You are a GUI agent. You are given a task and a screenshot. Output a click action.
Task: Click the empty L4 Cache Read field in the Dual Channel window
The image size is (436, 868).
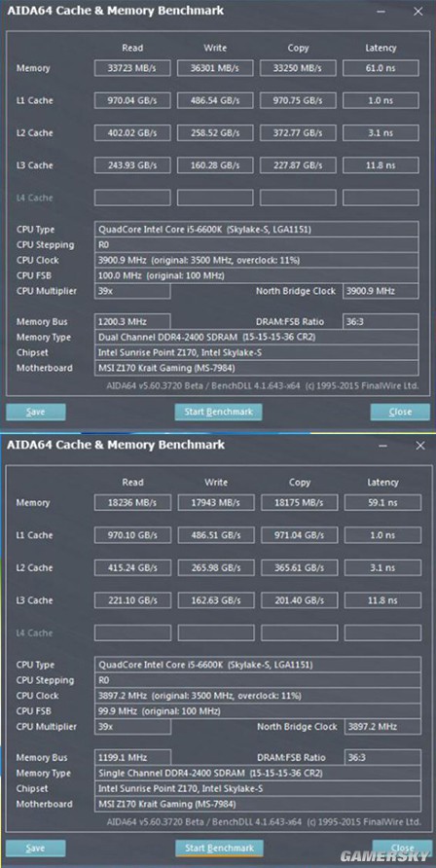132,198
